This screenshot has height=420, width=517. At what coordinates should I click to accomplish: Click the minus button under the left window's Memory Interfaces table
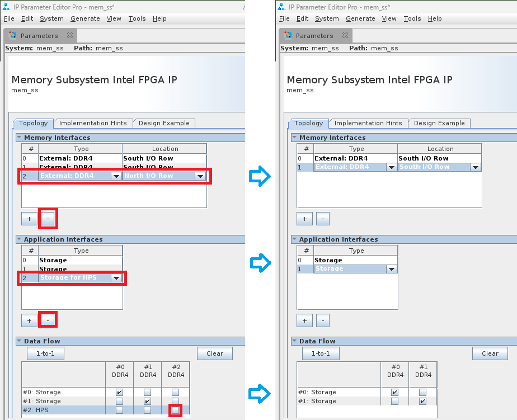(x=48, y=219)
